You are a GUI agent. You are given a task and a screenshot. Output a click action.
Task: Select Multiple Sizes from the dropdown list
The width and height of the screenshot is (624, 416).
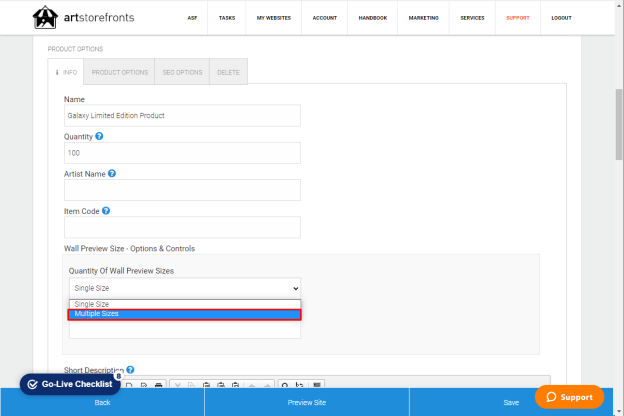coord(185,314)
